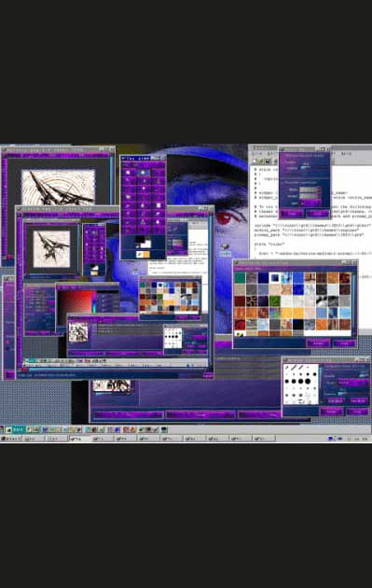Pick the solid black pattern in Pattern Selection
The image size is (372, 588).
298,325
